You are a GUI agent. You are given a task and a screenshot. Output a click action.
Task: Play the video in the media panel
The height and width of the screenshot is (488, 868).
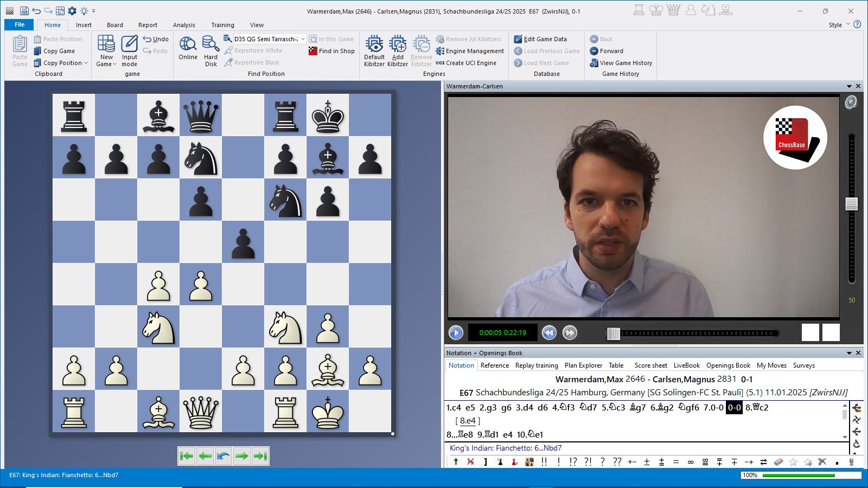coord(456,332)
